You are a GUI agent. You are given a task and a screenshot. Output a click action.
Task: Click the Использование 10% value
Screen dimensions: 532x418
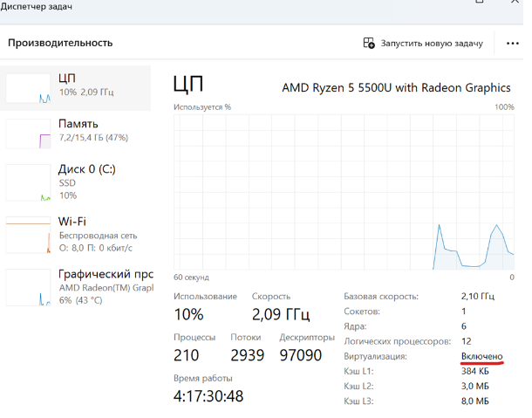[188, 314]
